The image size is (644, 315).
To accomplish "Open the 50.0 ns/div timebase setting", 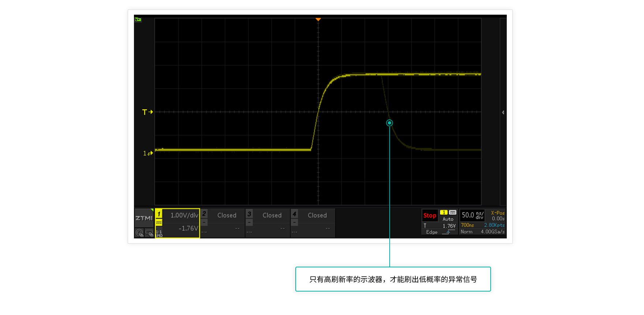I will click(x=472, y=215).
